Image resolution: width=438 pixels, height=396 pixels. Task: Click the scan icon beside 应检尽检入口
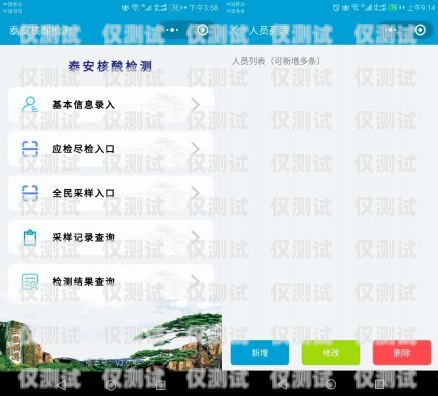(x=30, y=149)
